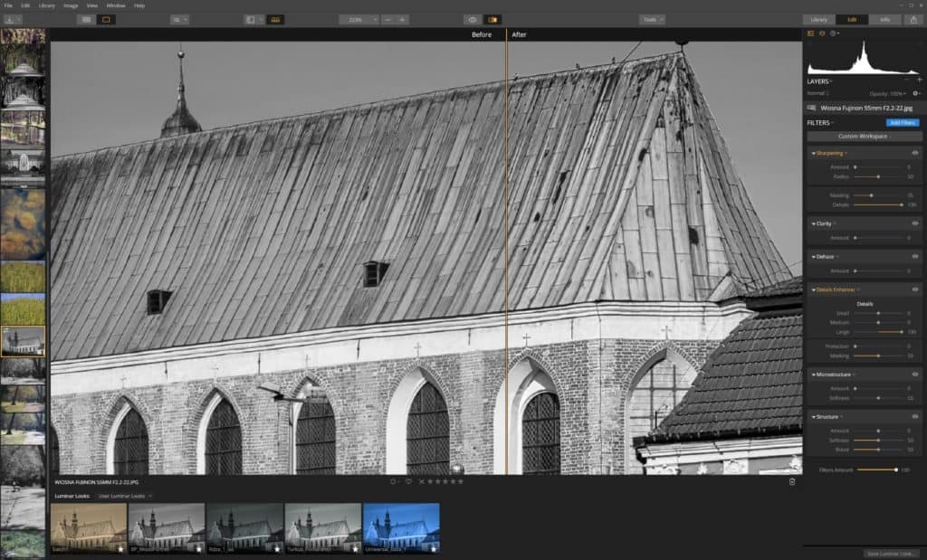The width and height of the screenshot is (927, 560).
Task: Hide the Clarity filter with its eye icon
Action: (915, 223)
